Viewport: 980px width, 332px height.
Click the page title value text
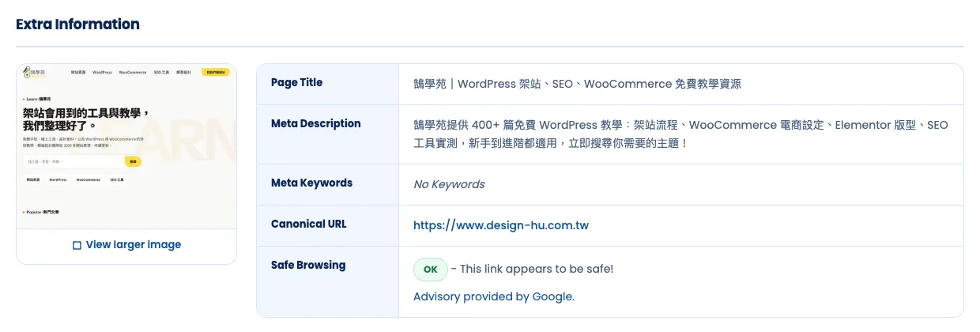[x=577, y=84]
